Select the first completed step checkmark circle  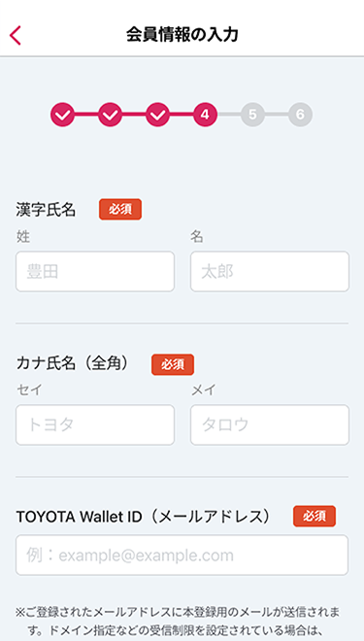[62, 115]
